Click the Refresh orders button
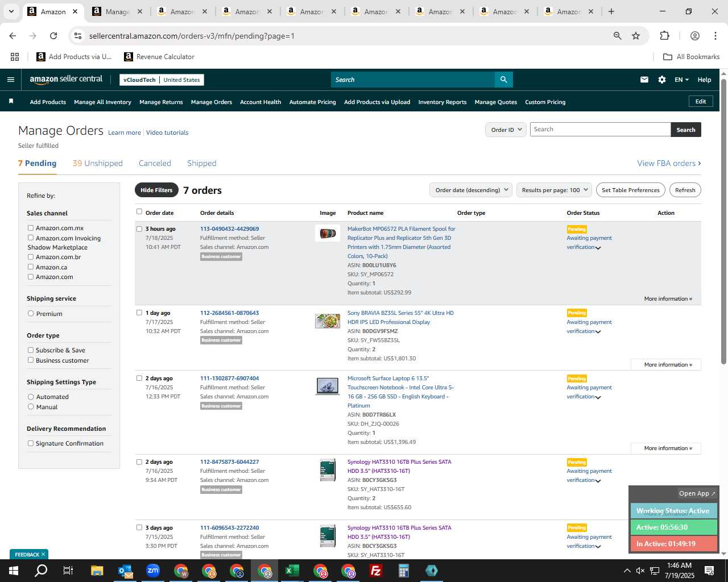This screenshot has width=728, height=582. click(685, 190)
